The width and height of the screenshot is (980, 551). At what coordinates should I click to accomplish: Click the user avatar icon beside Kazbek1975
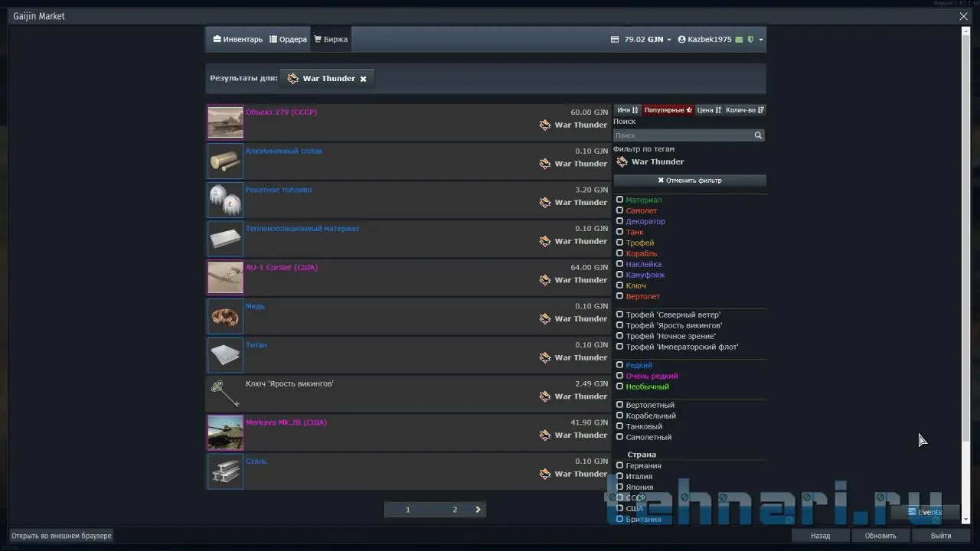[681, 39]
